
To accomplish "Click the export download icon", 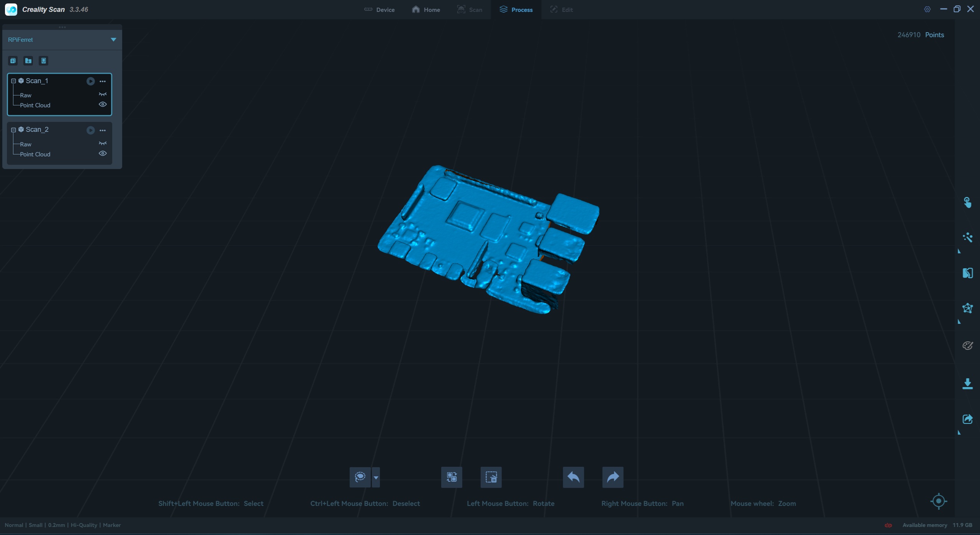I will click(967, 384).
